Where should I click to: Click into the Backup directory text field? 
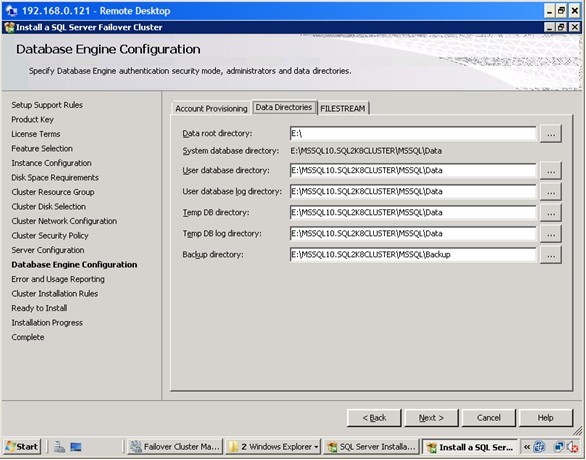[413, 254]
